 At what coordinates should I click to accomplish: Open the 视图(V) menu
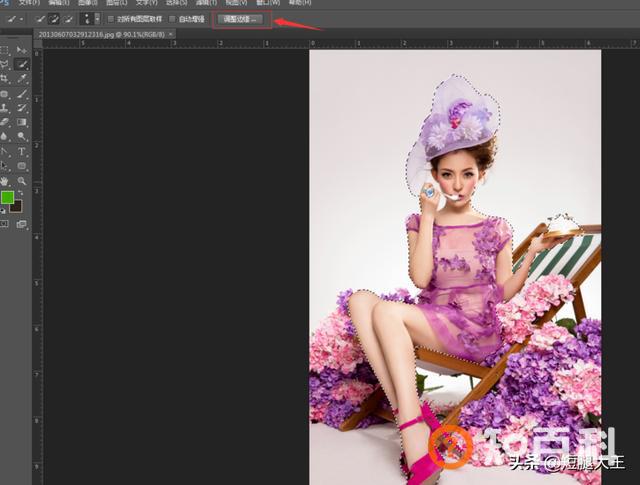[236, 2]
